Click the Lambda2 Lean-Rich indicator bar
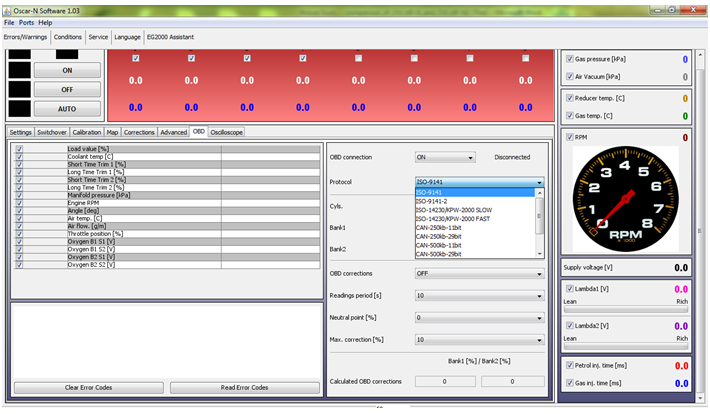This screenshot has height=414, width=710. click(626, 347)
